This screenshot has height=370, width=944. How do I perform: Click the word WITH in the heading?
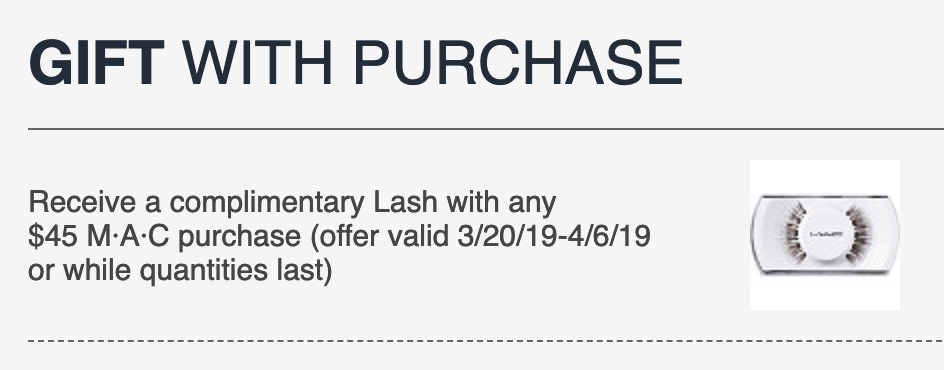click(x=257, y=63)
